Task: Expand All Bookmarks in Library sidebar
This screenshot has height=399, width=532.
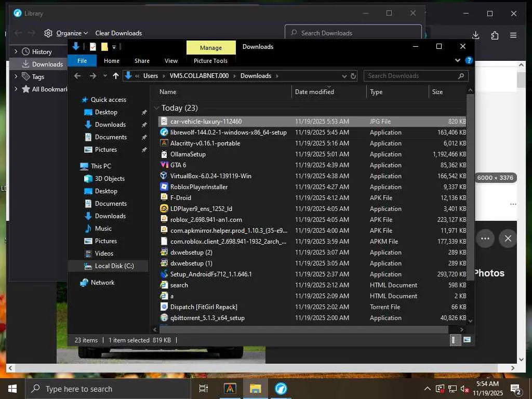Action: 16,89
